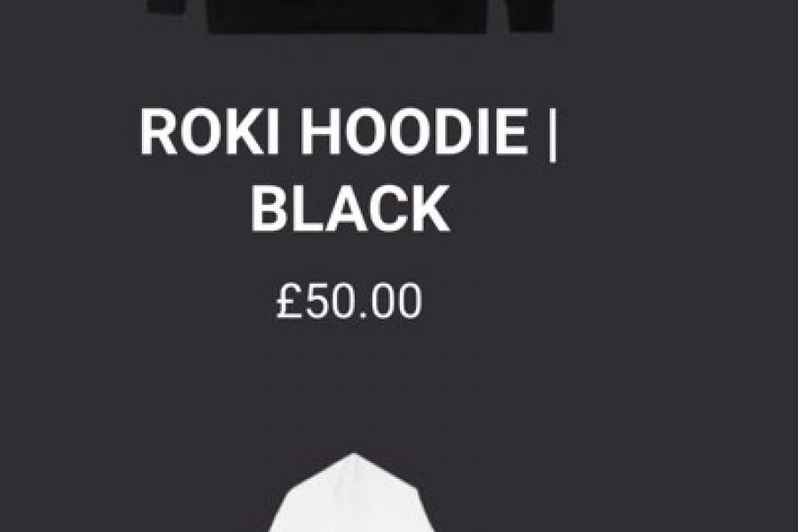
Task: Click the word BLACK in the title
Action: tap(350, 208)
